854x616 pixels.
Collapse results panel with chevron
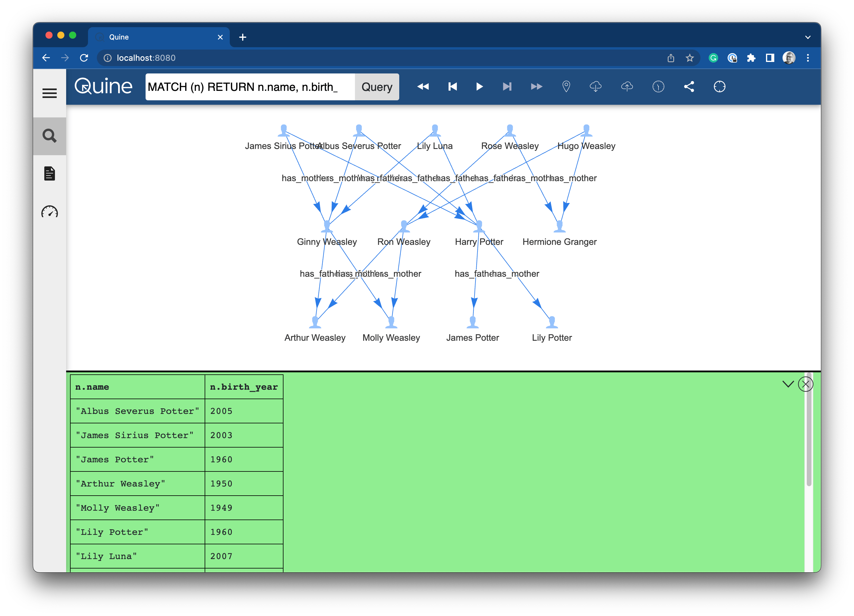click(x=788, y=384)
